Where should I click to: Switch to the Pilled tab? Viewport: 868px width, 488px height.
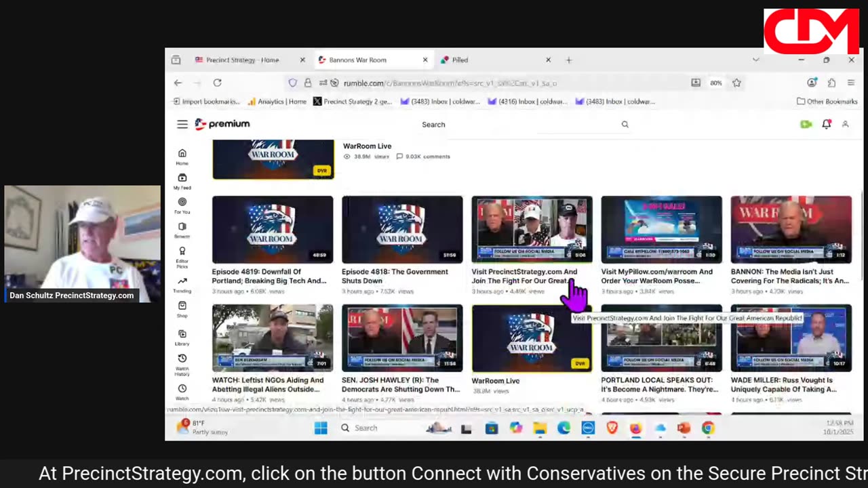(x=496, y=60)
